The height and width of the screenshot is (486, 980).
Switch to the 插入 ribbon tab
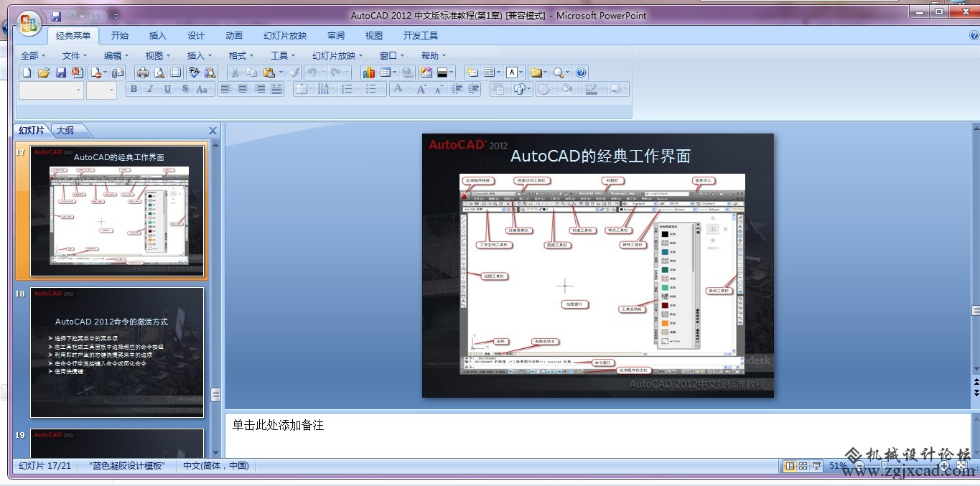[x=157, y=35]
